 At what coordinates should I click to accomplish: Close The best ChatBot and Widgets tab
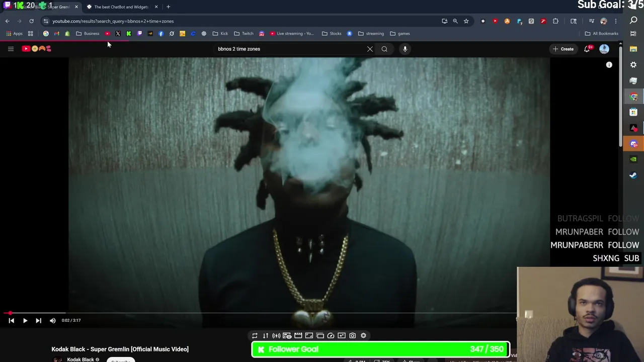(x=156, y=7)
